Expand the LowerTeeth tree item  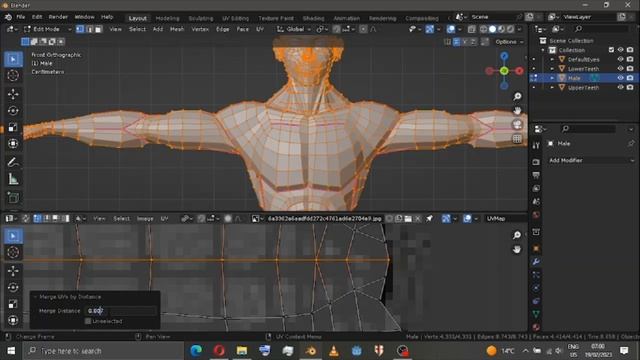click(x=553, y=69)
